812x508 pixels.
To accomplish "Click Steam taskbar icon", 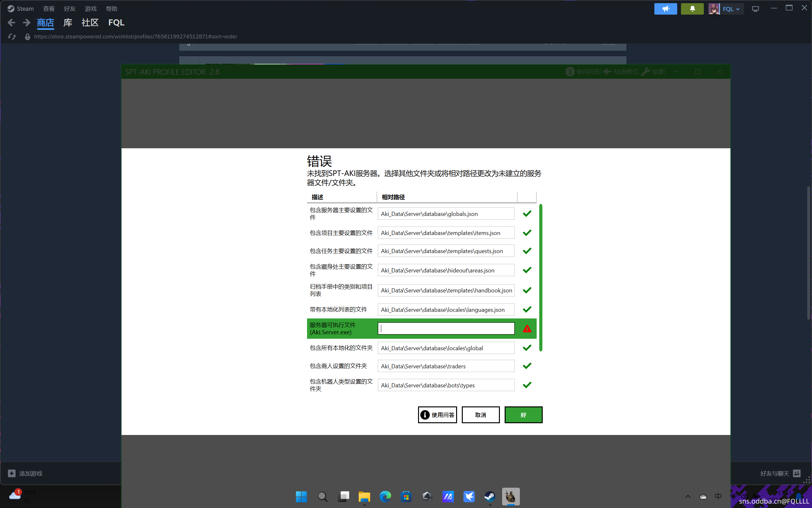I will click(490, 496).
